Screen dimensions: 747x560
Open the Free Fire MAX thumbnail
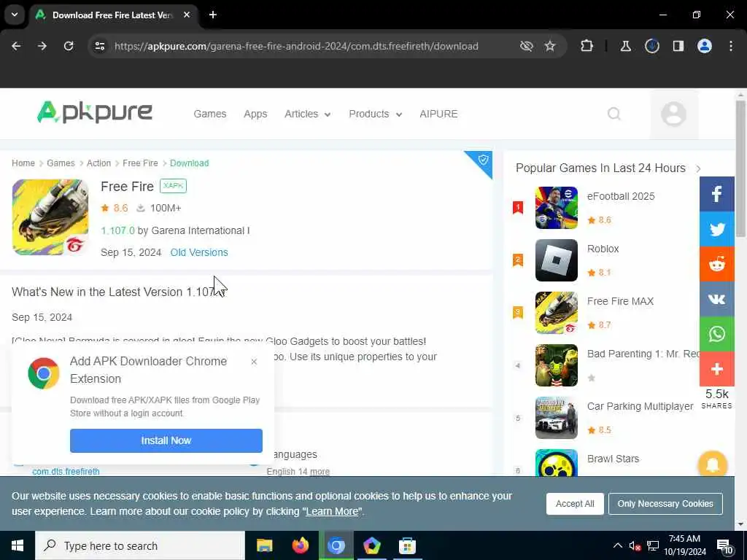pos(556,313)
